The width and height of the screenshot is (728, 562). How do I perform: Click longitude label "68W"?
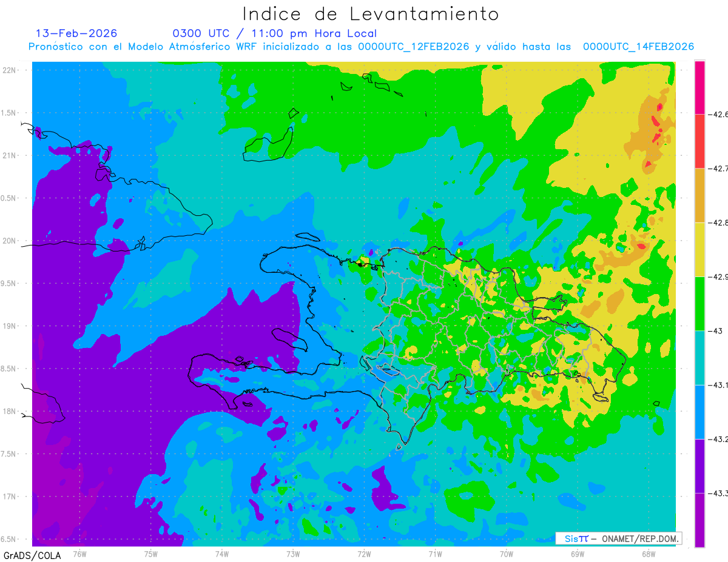point(648,554)
